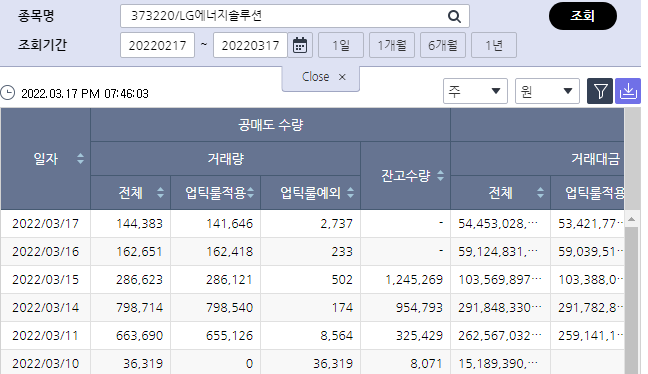This screenshot has height=374, width=648.
Task: Click uptick exception value 8,564
Action: click(x=336, y=336)
